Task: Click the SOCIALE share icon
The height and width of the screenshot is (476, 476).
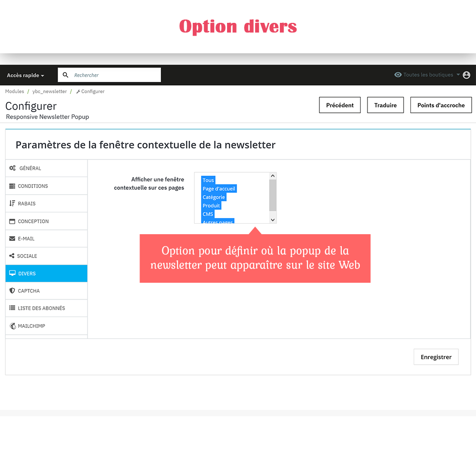Action: click(12, 256)
